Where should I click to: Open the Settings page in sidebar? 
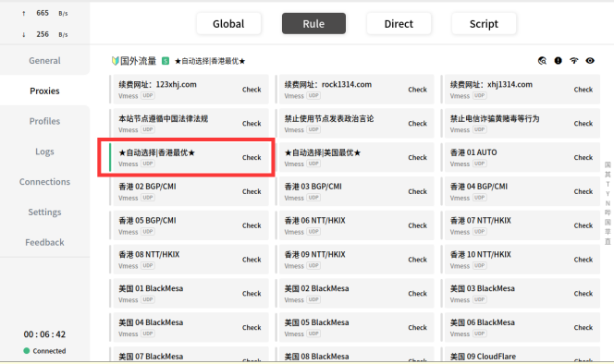[44, 212]
